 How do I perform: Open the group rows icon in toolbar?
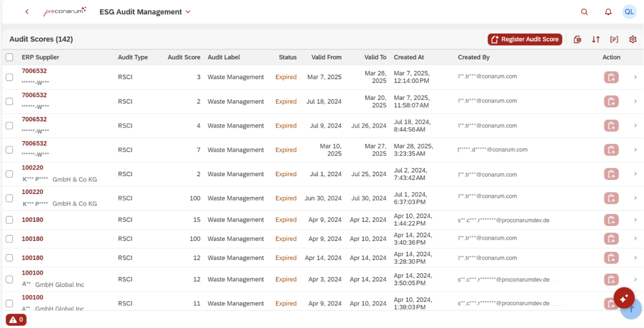(614, 40)
